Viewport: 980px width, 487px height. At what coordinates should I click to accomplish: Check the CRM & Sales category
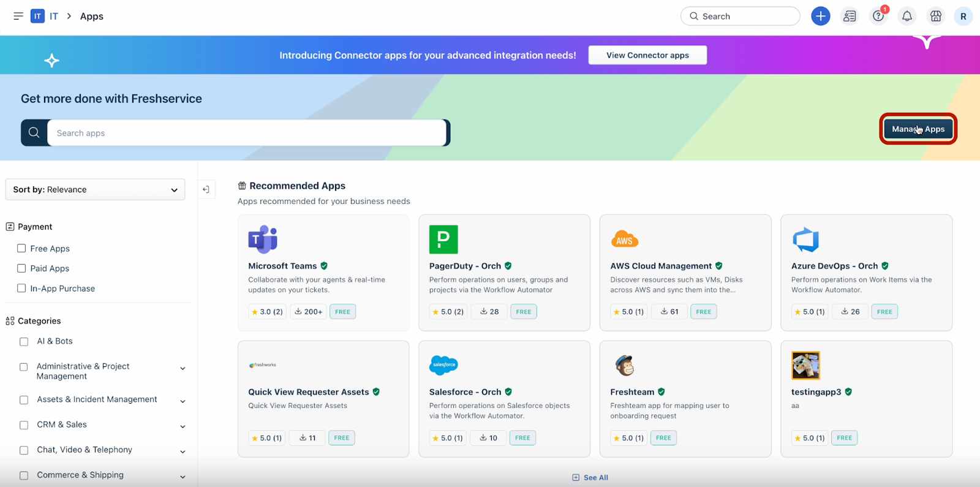(x=24, y=425)
